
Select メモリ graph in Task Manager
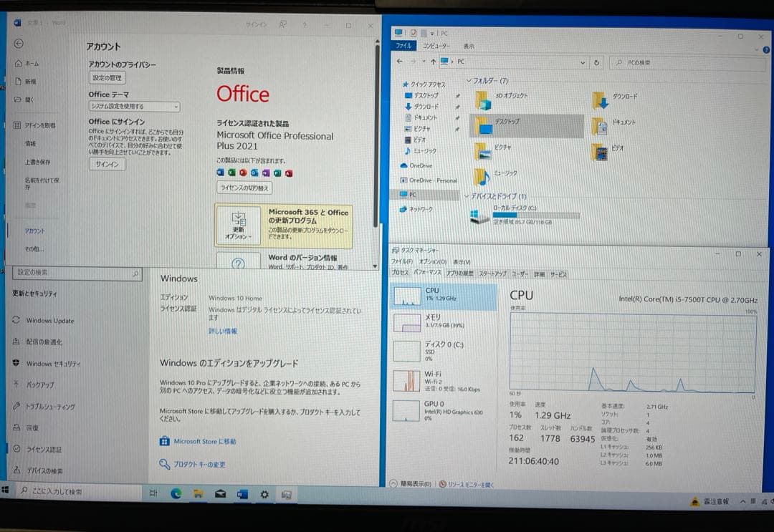point(444,321)
